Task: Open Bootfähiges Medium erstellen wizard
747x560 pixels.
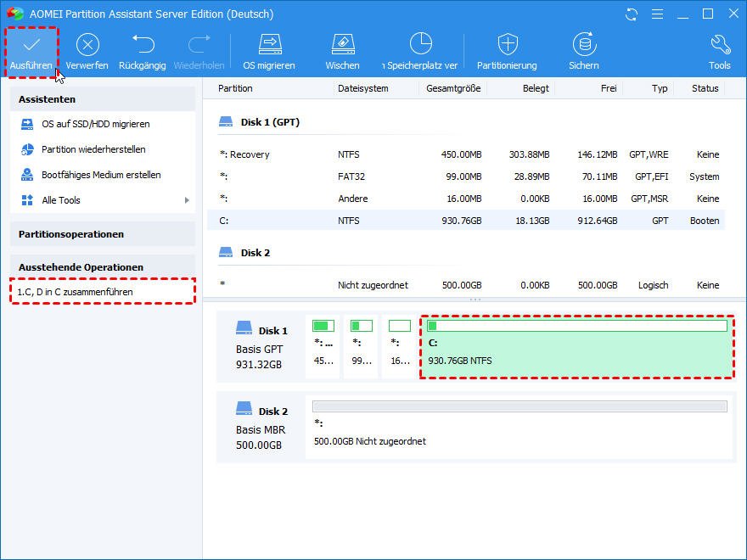Action: tap(101, 175)
